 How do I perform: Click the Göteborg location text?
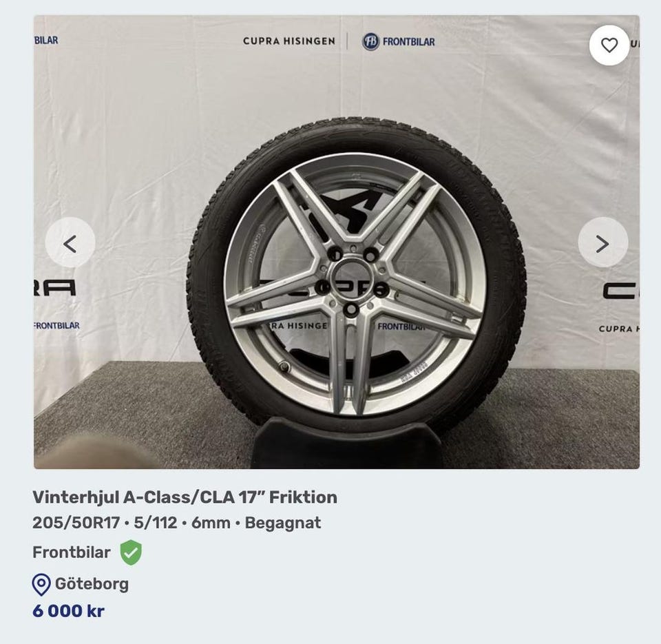[x=92, y=585]
